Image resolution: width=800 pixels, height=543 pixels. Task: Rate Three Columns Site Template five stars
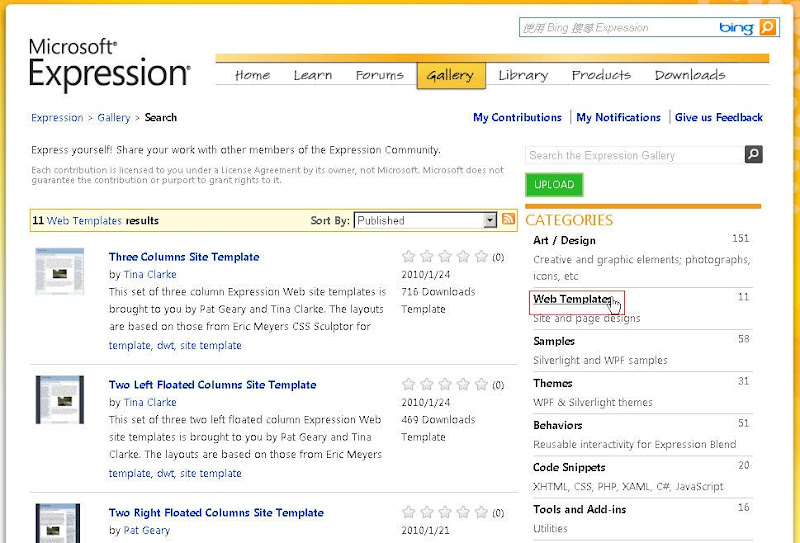pos(481,256)
